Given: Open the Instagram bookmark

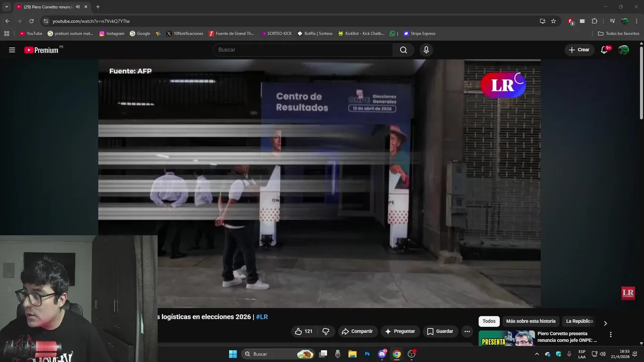Looking at the screenshot, I should tap(112, 34).
